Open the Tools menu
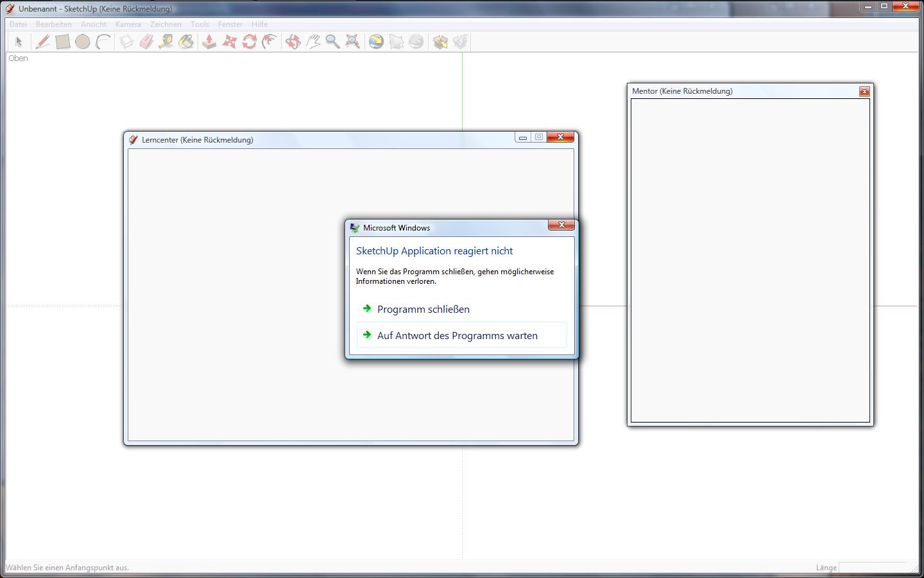This screenshot has width=924, height=578. (200, 24)
